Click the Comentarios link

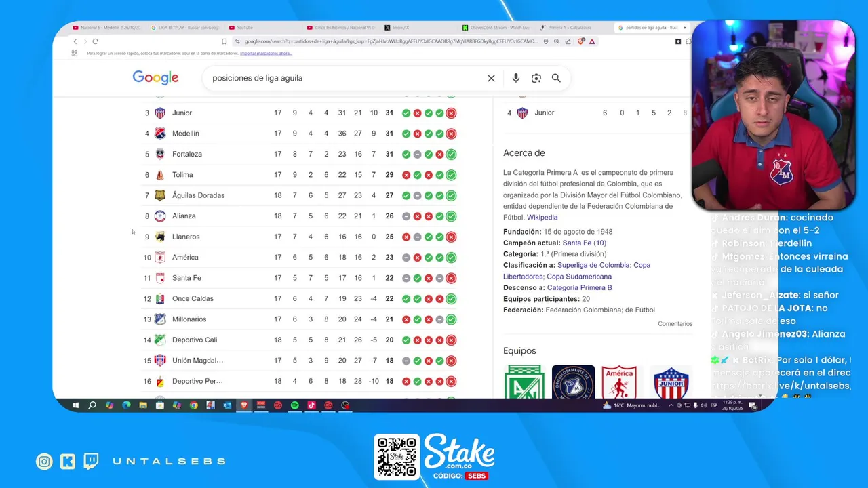pyautogui.click(x=675, y=324)
